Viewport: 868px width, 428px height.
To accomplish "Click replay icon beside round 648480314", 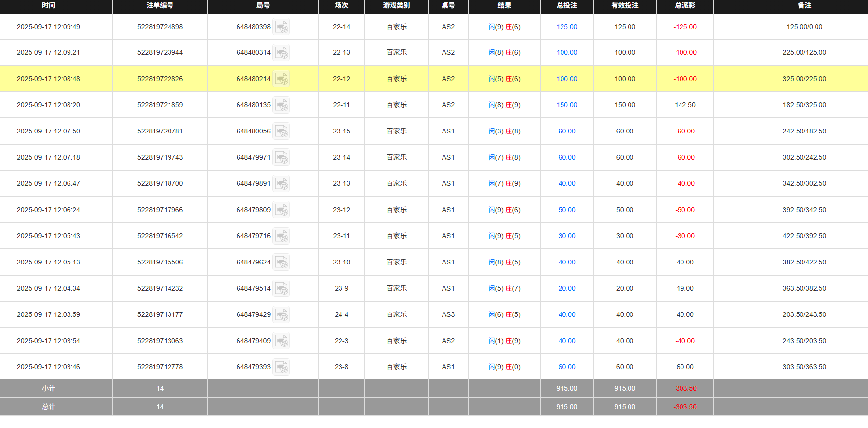I will pos(281,53).
